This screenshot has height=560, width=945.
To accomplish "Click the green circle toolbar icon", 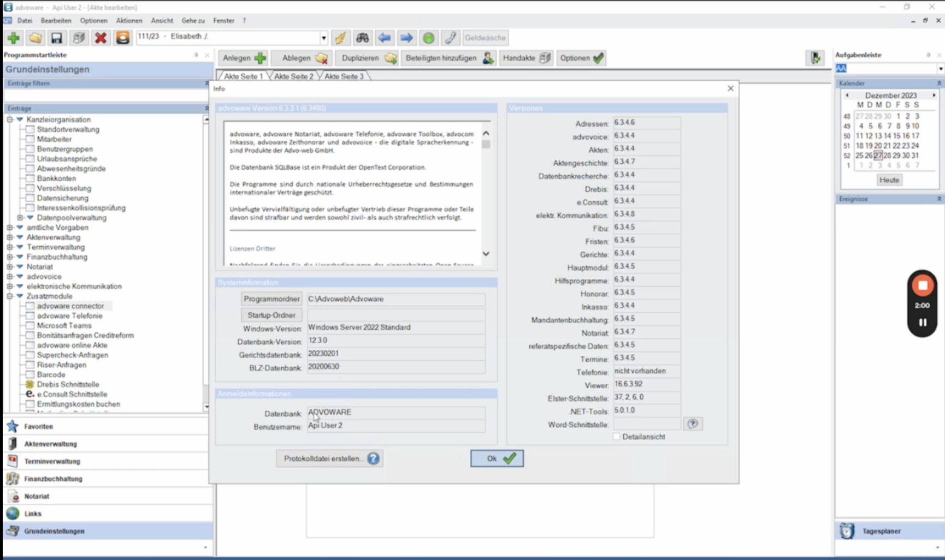I will (429, 38).
